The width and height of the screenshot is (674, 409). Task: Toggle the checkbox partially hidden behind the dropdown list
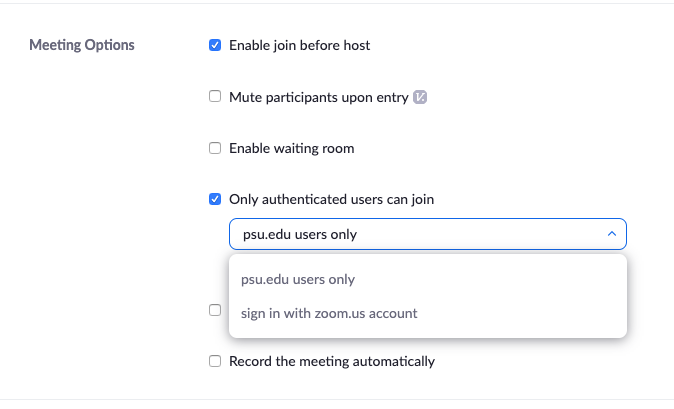point(215,310)
